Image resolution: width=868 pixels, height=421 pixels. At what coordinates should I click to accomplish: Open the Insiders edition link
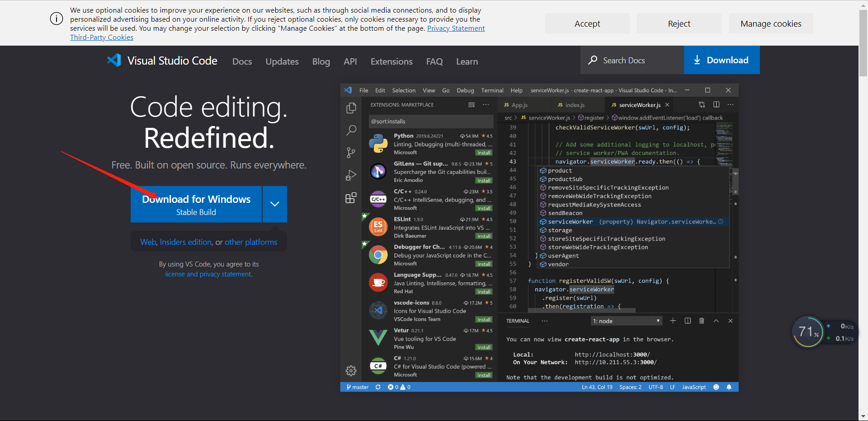(x=186, y=242)
